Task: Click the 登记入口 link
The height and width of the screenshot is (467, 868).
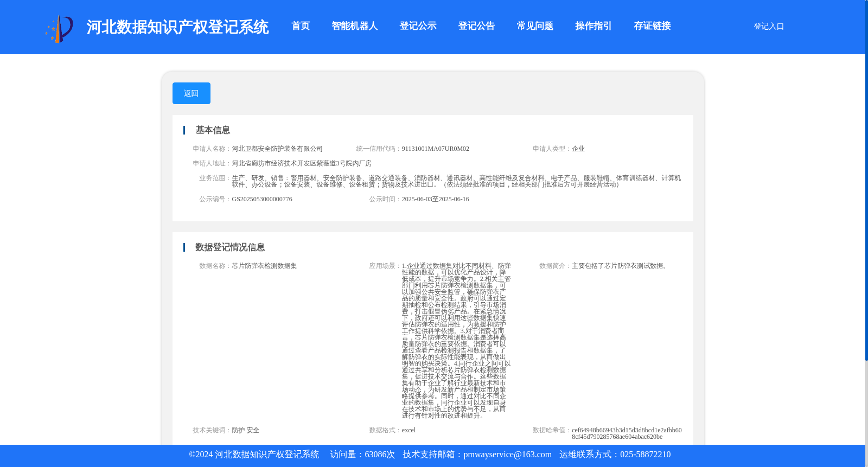Action: click(769, 27)
